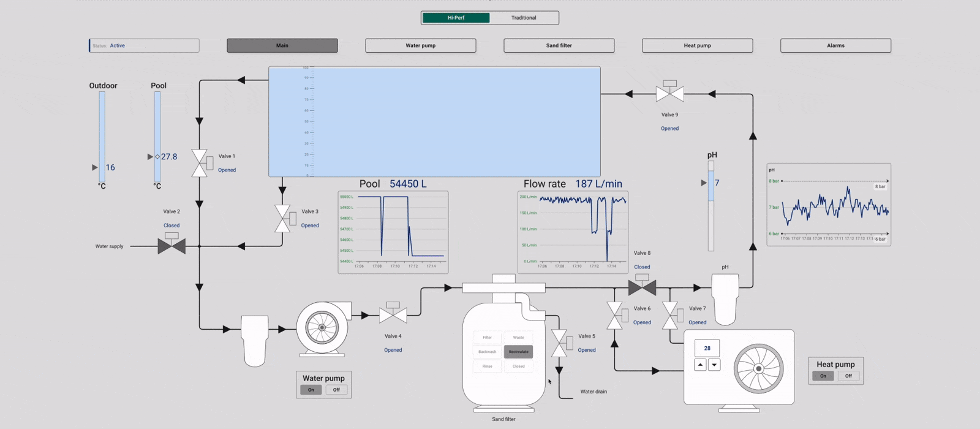
Task: Click the pH level bar gauge
Action: pyautogui.click(x=711, y=206)
